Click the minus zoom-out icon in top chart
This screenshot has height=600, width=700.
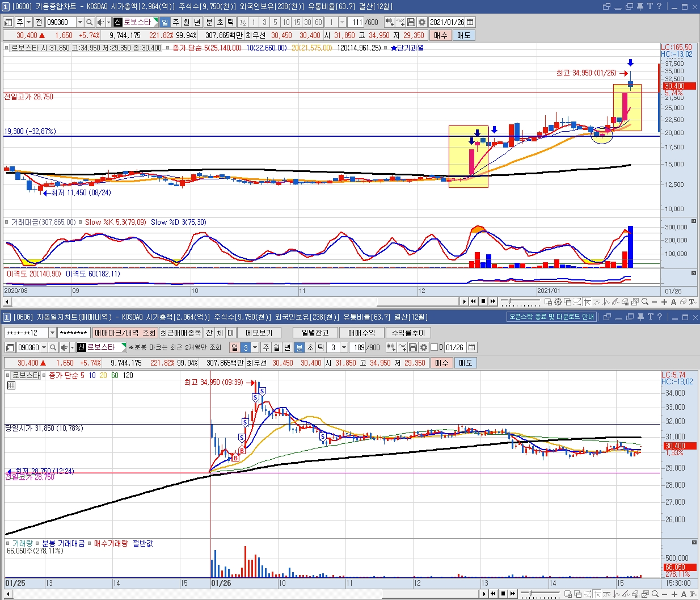[x=654, y=302]
